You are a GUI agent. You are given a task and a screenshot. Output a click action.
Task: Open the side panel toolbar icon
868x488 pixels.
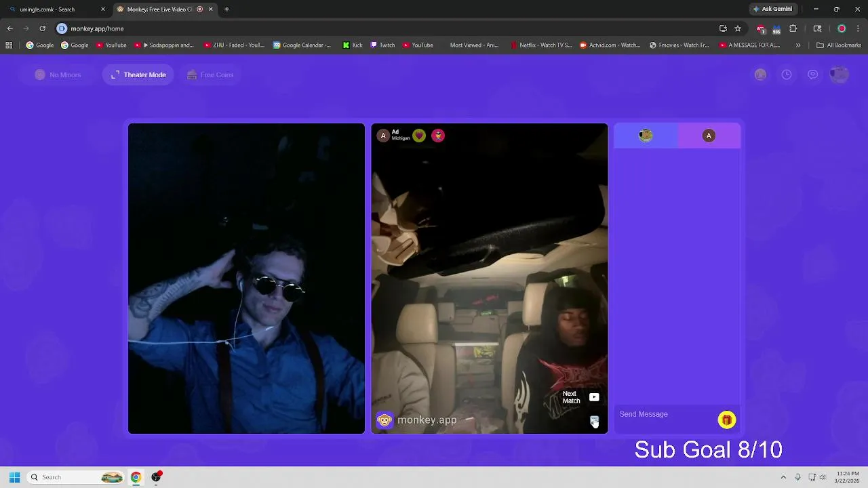(817, 28)
